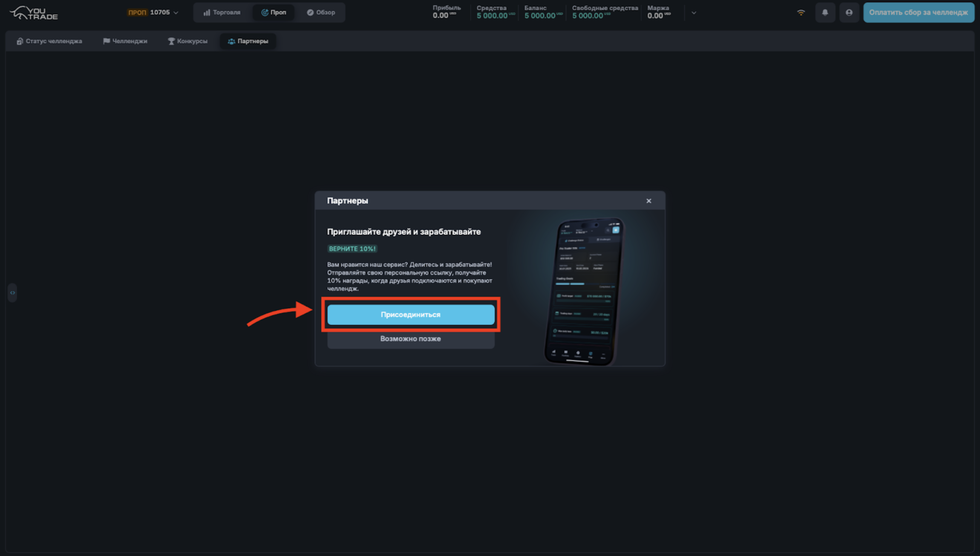
Task: Select the Партнеры tab
Action: [x=248, y=41]
